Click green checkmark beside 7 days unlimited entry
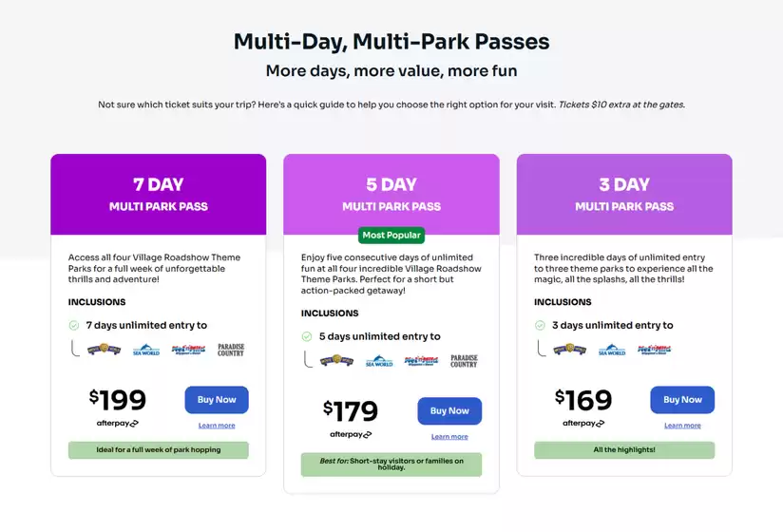This screenshot has width=783, height=532. (x=74, y=325)
